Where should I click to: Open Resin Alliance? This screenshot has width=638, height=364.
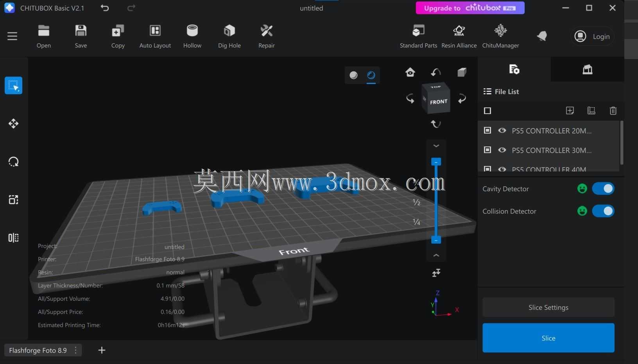459,36
